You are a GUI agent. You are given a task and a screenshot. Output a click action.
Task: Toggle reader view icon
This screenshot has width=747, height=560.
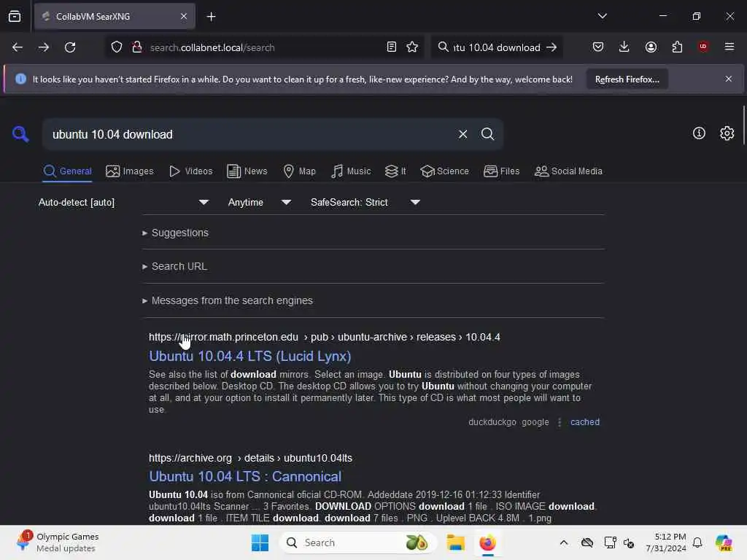(x=391, y=47)
